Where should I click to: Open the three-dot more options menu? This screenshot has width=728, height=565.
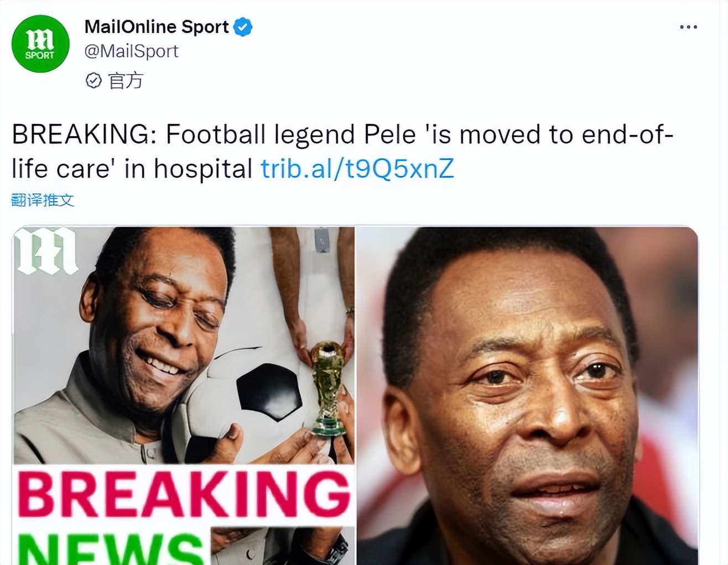pos(688,27)
